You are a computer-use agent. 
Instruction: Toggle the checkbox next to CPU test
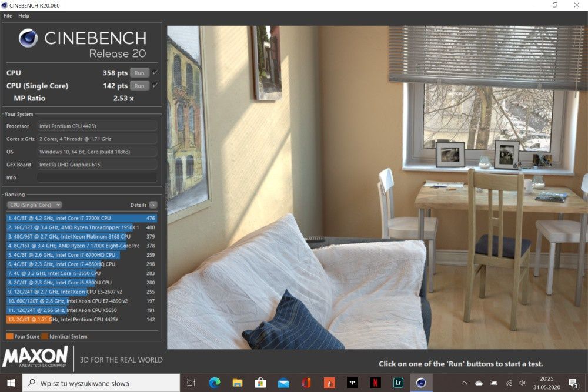click(155, 72)
